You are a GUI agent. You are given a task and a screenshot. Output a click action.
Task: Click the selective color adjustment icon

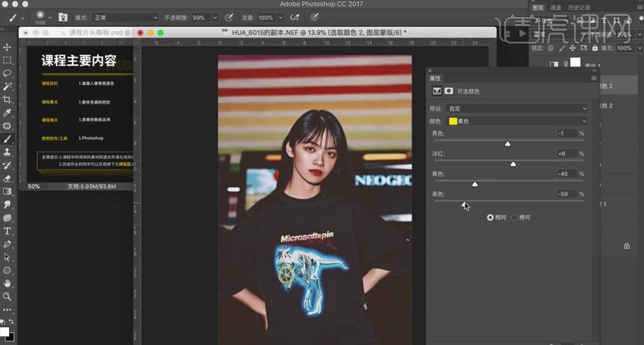[x=436, y=91]
